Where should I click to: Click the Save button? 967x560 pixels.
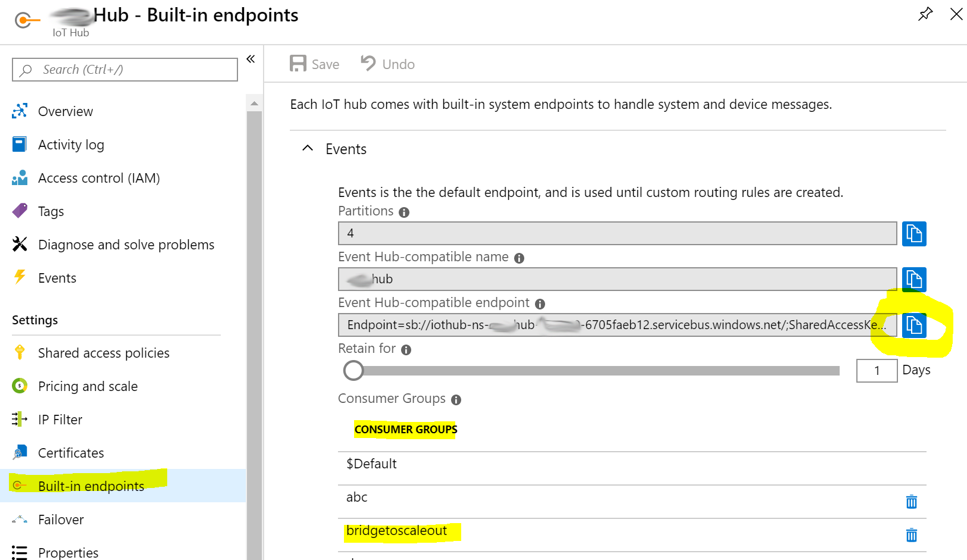314,64
